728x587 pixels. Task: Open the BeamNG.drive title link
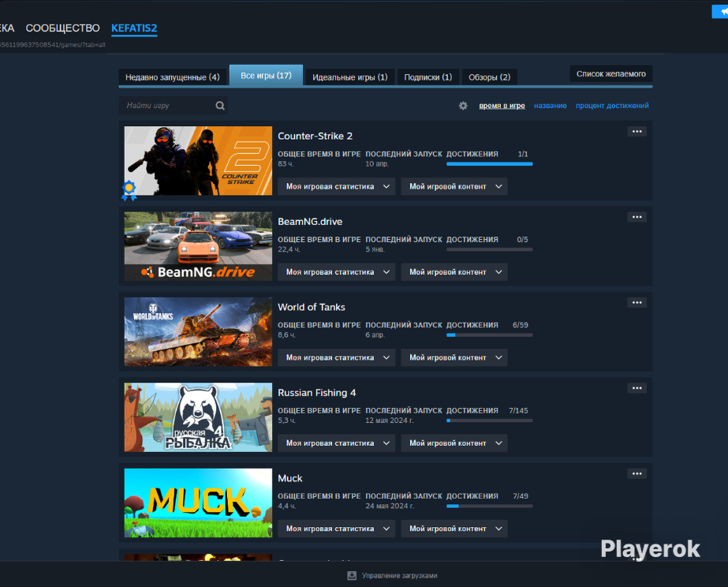point(310,222)
